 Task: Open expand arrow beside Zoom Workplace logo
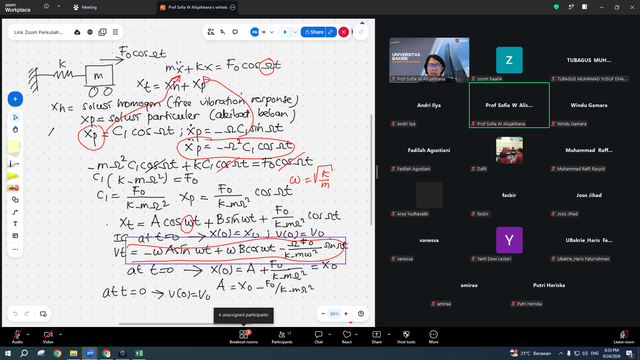coord(58,7)
